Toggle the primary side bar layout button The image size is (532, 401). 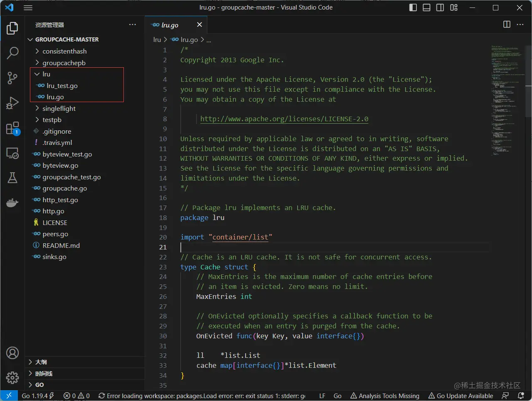click(x=413, y=7)
